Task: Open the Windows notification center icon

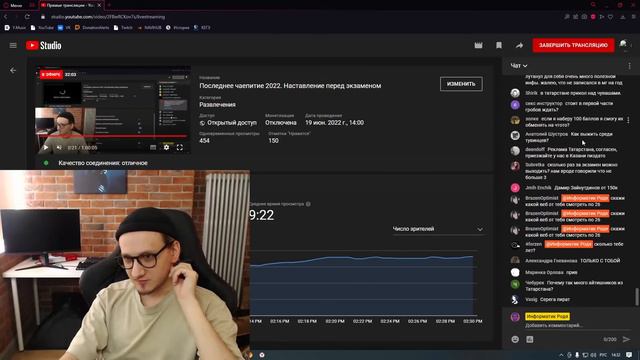Action: click(629, 355)
